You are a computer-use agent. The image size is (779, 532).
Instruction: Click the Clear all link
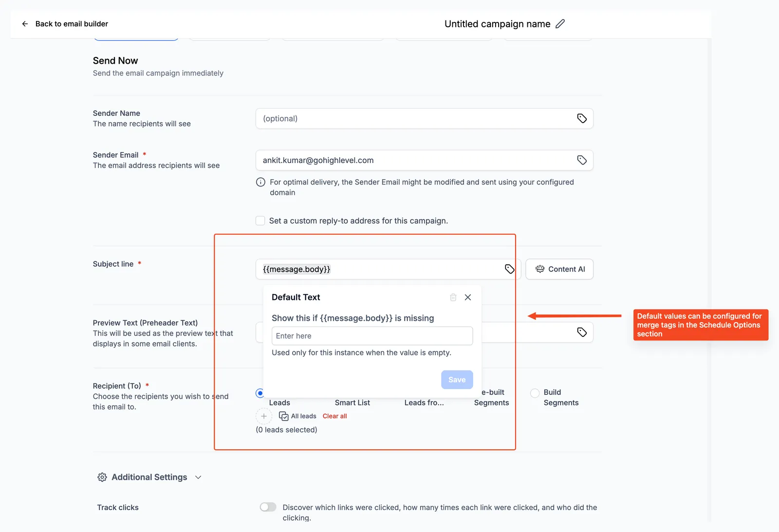(335, 416)
